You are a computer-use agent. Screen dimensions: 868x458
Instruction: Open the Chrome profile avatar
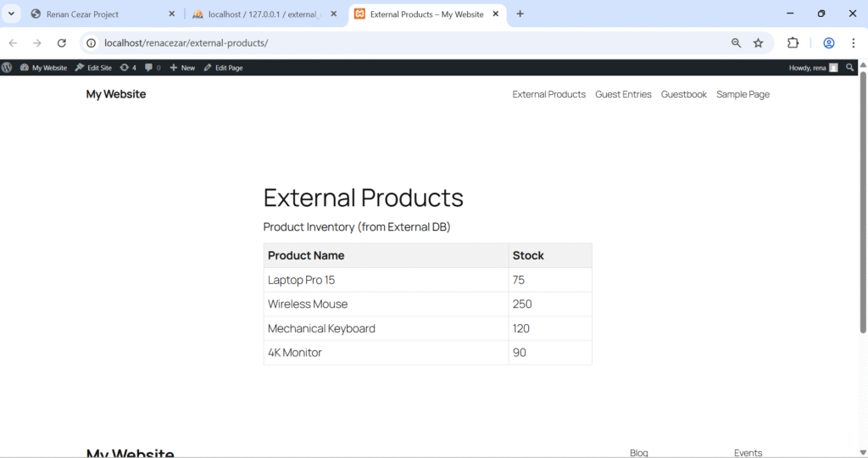(829, 43)
